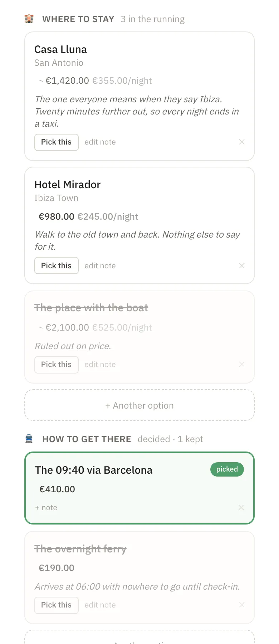Edit the note on Casa Lluna
The height and width of the screenshot is (644, 279).
tap(100, 142)
